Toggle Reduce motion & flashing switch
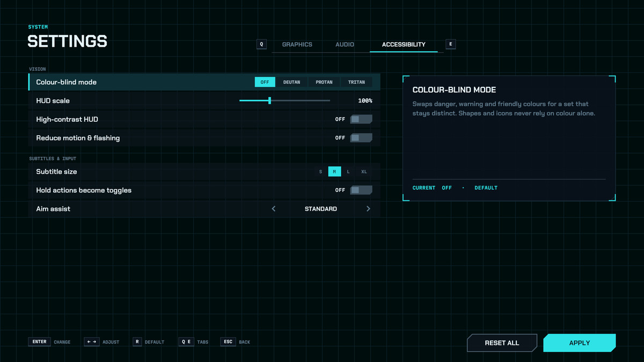Screen dimensions: 644x362 [361, 138]
